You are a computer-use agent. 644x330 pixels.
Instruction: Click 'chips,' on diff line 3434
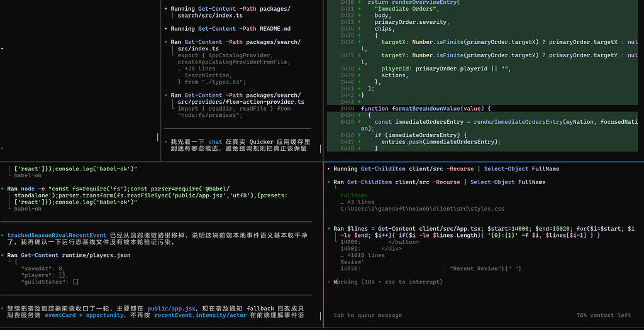[384, 29]
